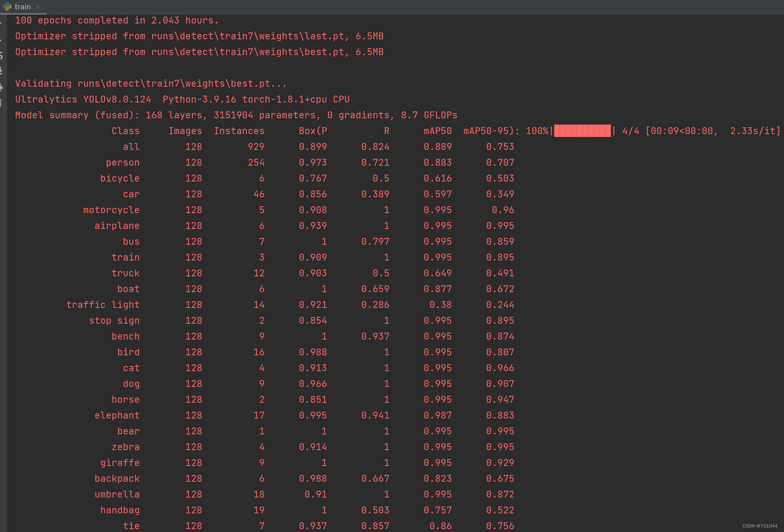Click the 'umbrella' class label
The height and width of the screenshot is (532, 784).
click(117, 494)
